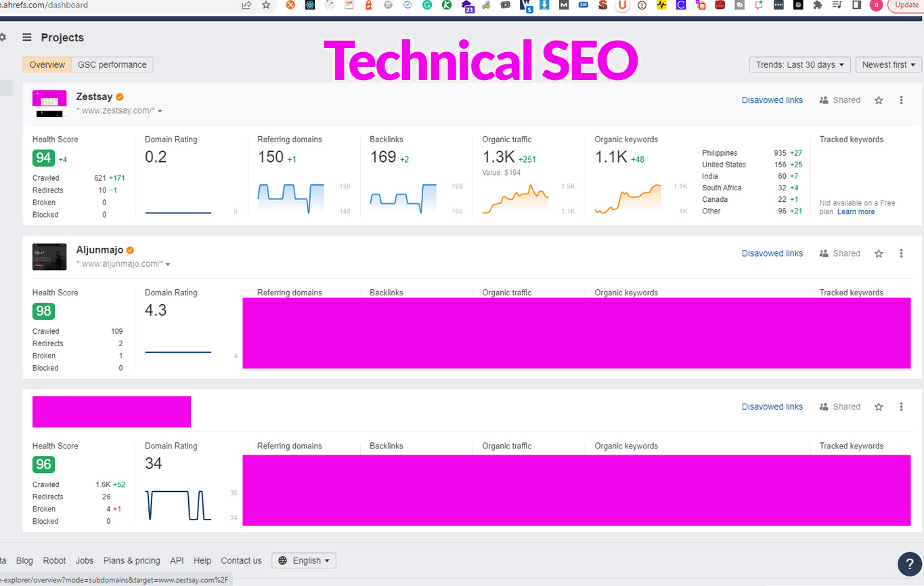Viewport: 924px width, 586px height.
Task: Open the Robot footer link
Action: pos(54,561)
